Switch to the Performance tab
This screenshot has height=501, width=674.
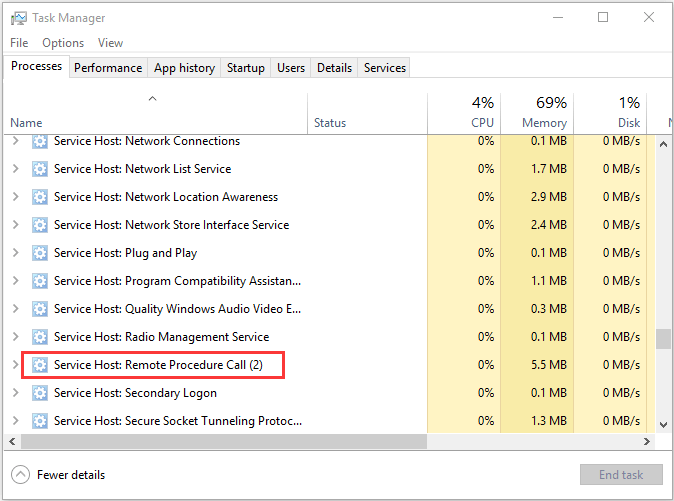click(108, 68)
